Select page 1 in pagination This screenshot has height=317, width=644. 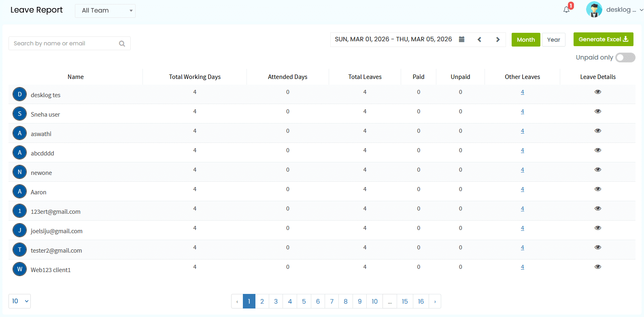pos(249,301)
